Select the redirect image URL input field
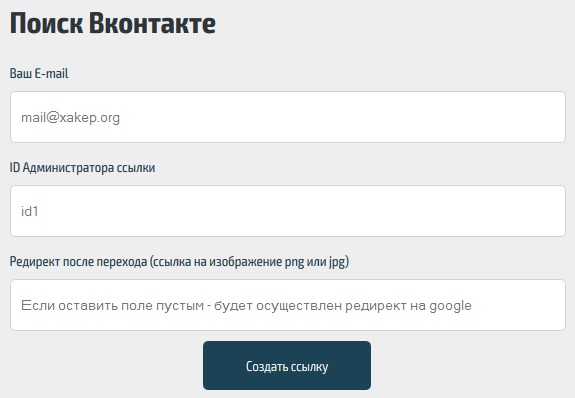575x398 pixels. pos(288,305)
